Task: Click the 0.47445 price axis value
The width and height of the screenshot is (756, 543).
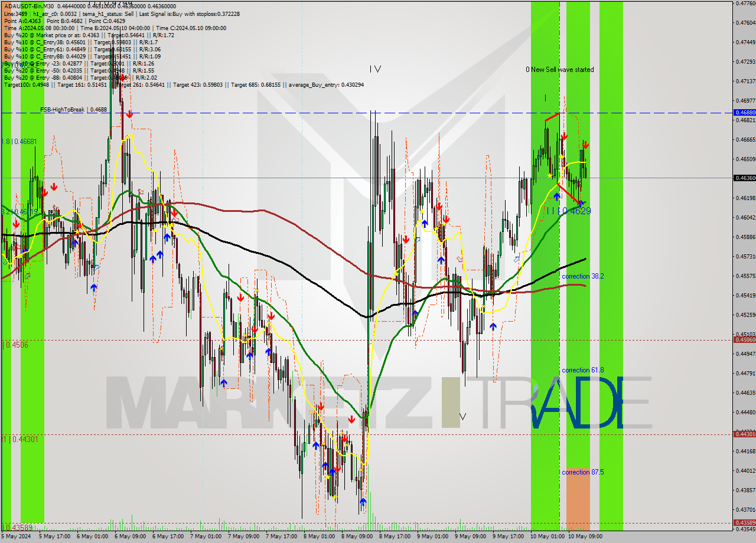Action: pos(745,42)
